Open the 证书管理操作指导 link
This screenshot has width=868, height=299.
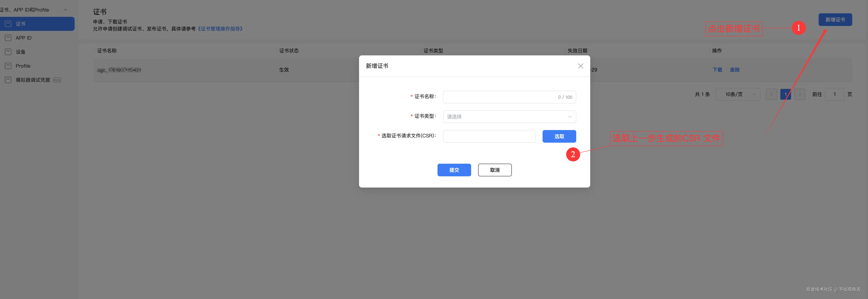point(220,29)
